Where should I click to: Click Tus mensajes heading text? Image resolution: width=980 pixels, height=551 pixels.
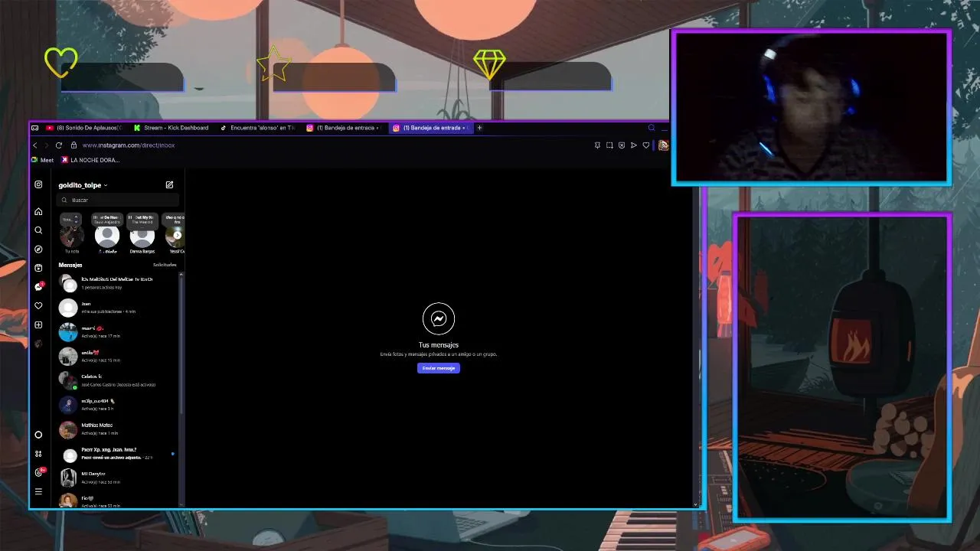[x=439, y=345]
